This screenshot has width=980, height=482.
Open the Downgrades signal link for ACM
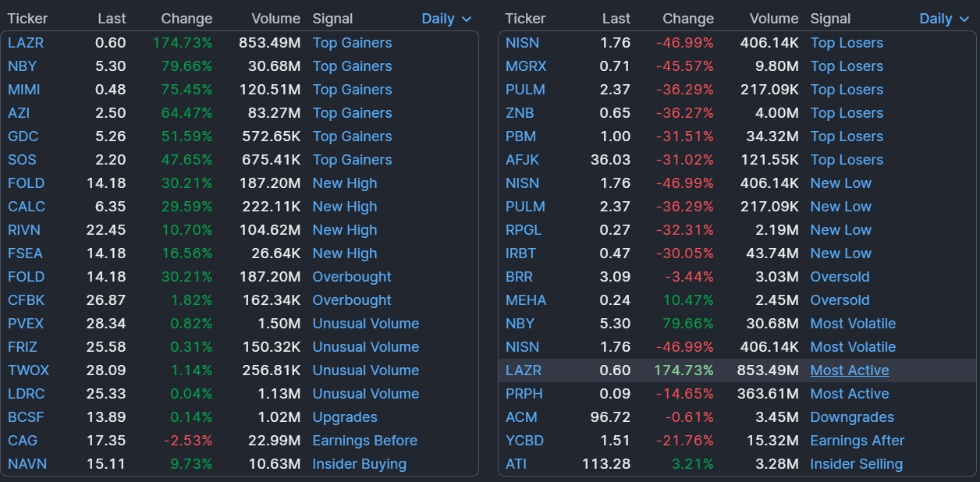pyautogui.click(x=852, y=417)
